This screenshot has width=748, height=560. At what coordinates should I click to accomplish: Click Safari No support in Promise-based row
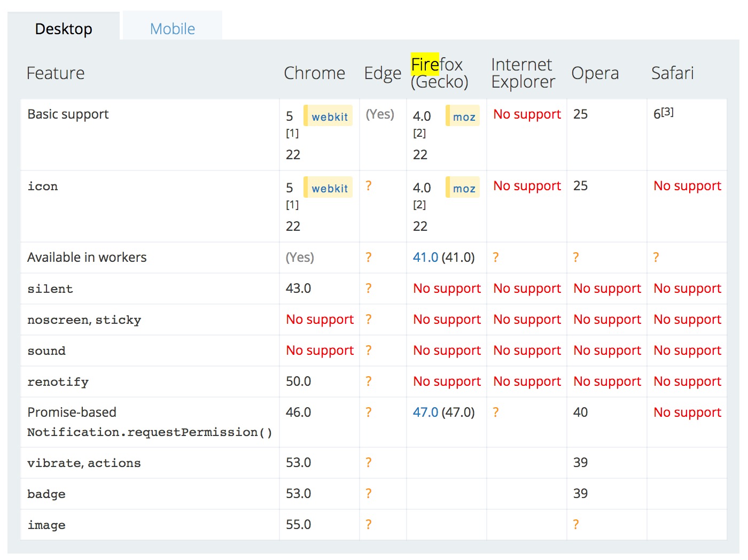pos(687,413)
